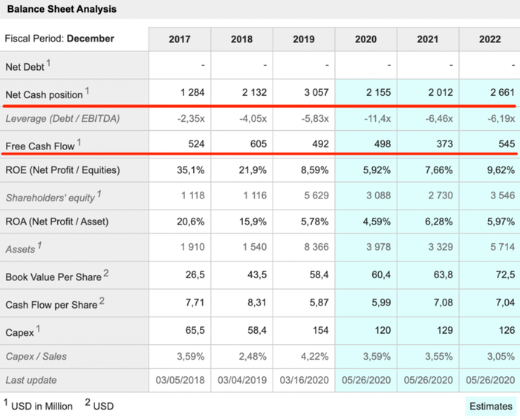Select the 2021 ROE value 7,66%
Viewport: 520px width, 420px height.
439,170
